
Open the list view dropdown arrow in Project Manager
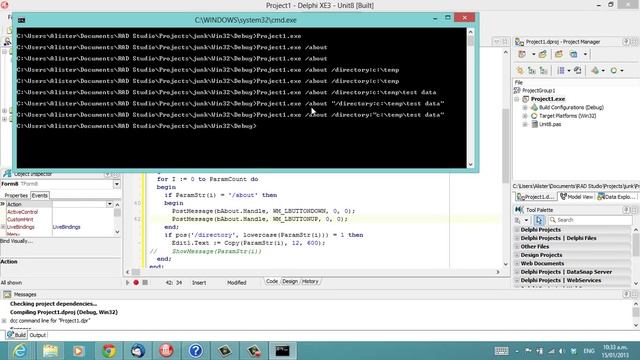[x=569, y=71]
